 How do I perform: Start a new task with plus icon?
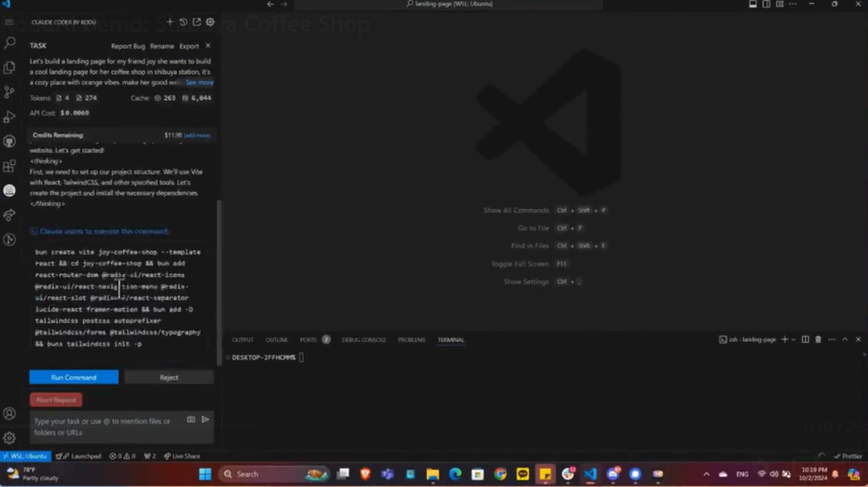pyautogui.click(x=170, y=23)
